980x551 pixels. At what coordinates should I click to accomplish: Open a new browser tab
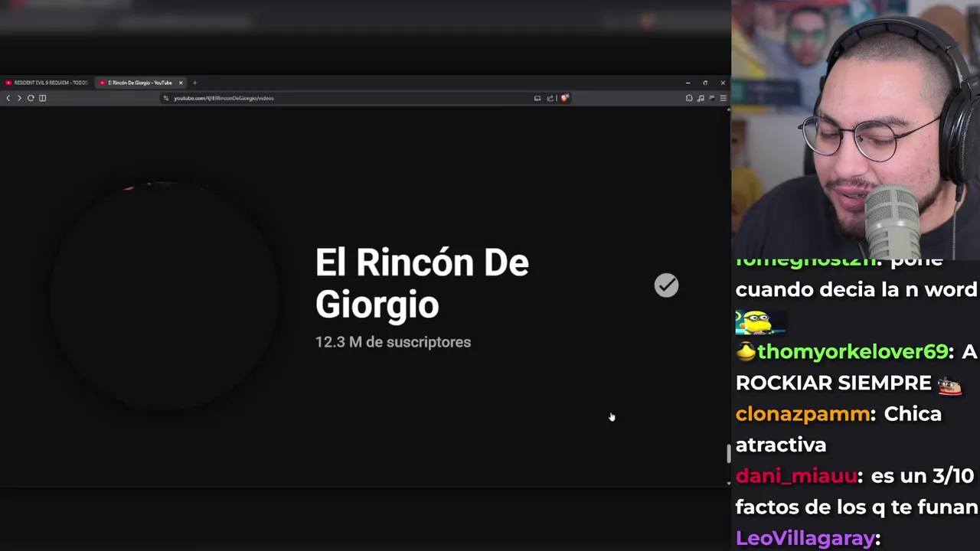(194, 83)
